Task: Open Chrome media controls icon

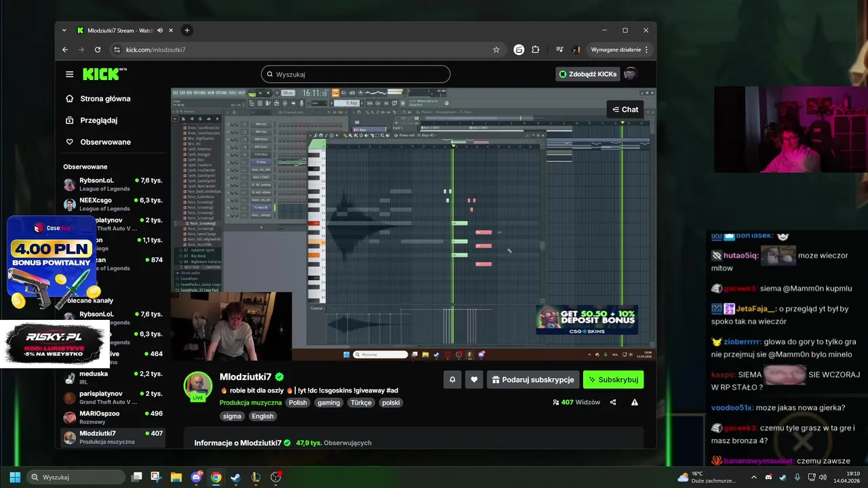Action: click(559, 49)
